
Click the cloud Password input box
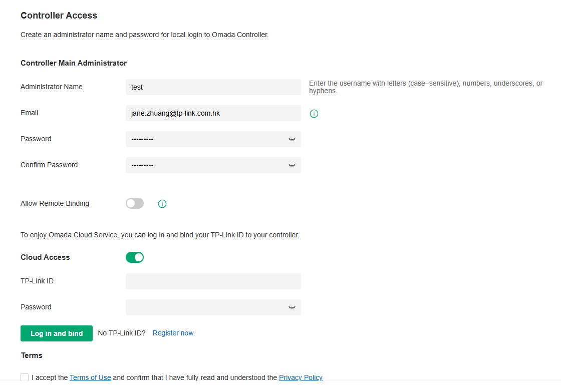(x=205, y=307)
